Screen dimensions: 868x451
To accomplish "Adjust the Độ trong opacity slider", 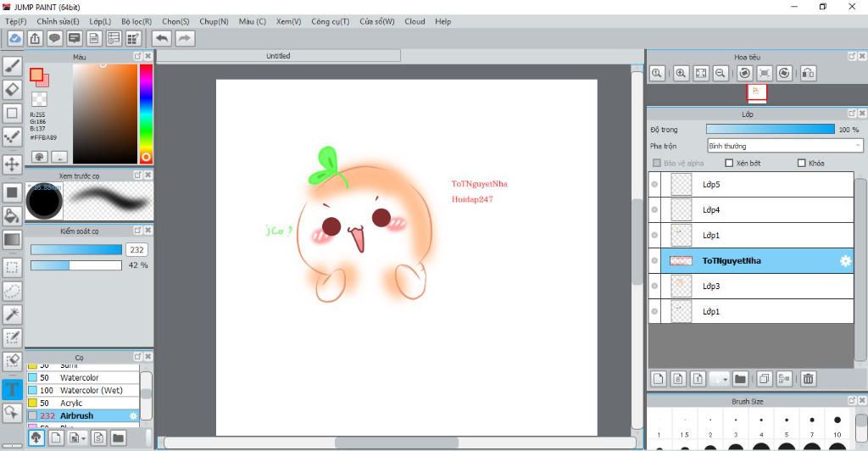I will point(770,130).
